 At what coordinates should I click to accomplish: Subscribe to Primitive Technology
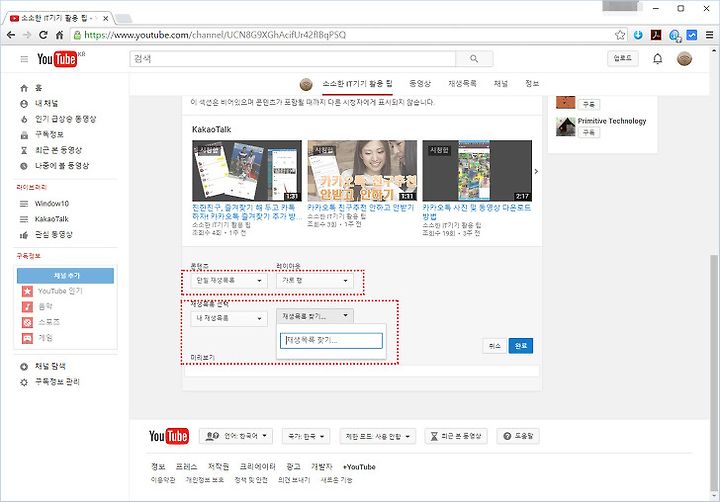click(589, 132)
